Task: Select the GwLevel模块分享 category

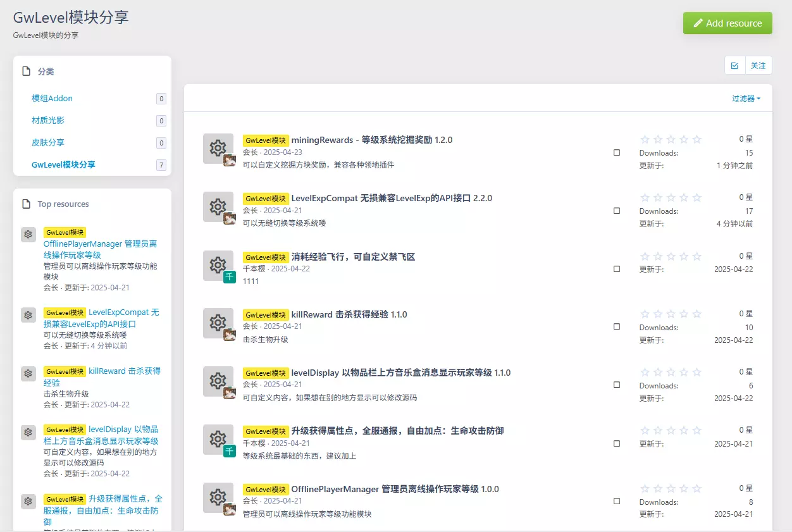Action: point(63,164)
